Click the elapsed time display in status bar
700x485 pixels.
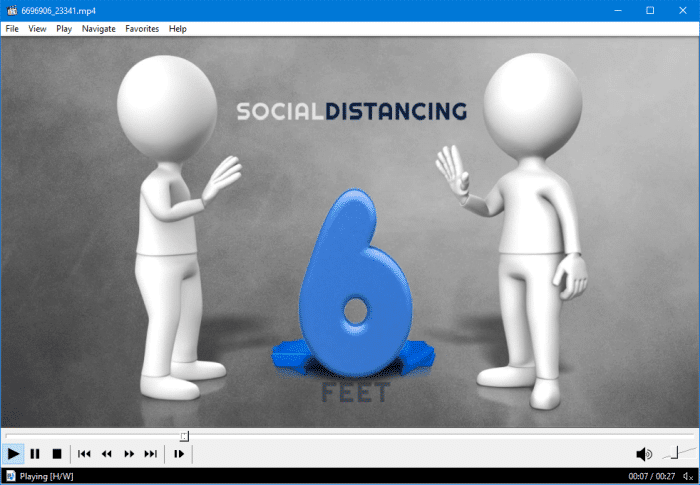[x=638, y=476]
